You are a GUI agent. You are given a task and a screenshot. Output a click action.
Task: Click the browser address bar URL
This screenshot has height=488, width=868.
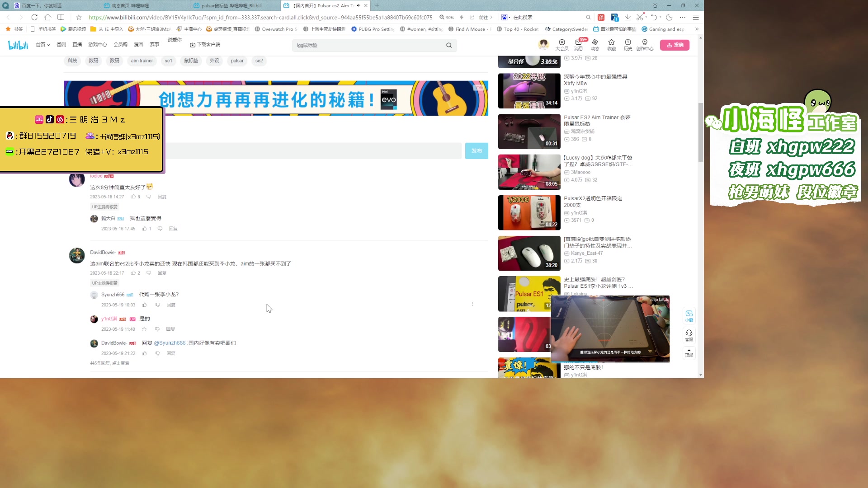click(260, 17)
